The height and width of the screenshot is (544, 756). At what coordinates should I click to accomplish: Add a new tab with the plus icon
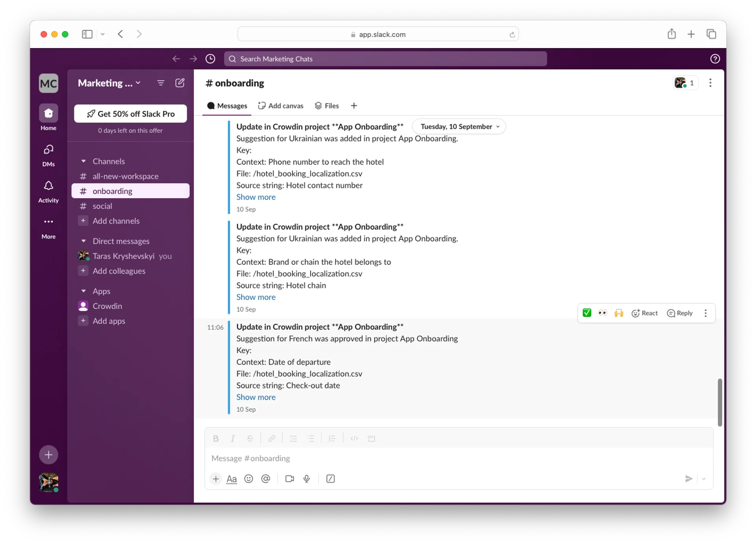354,106
